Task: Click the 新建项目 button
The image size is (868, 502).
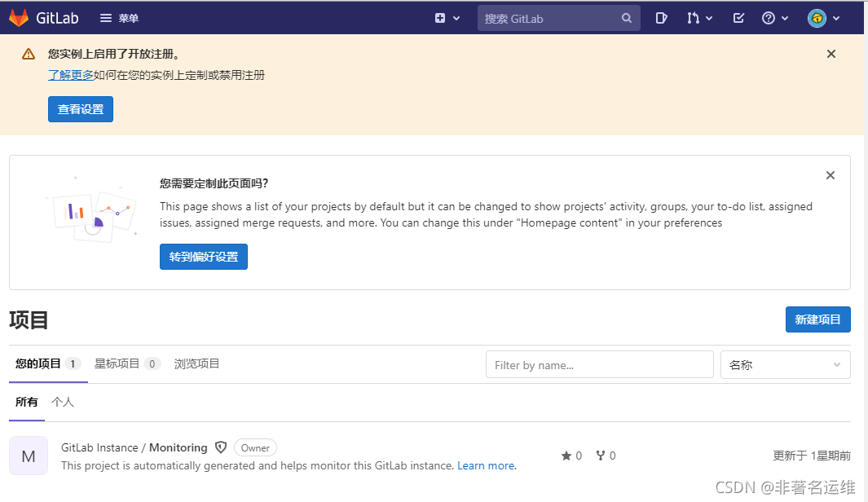Action: point(817,319)
